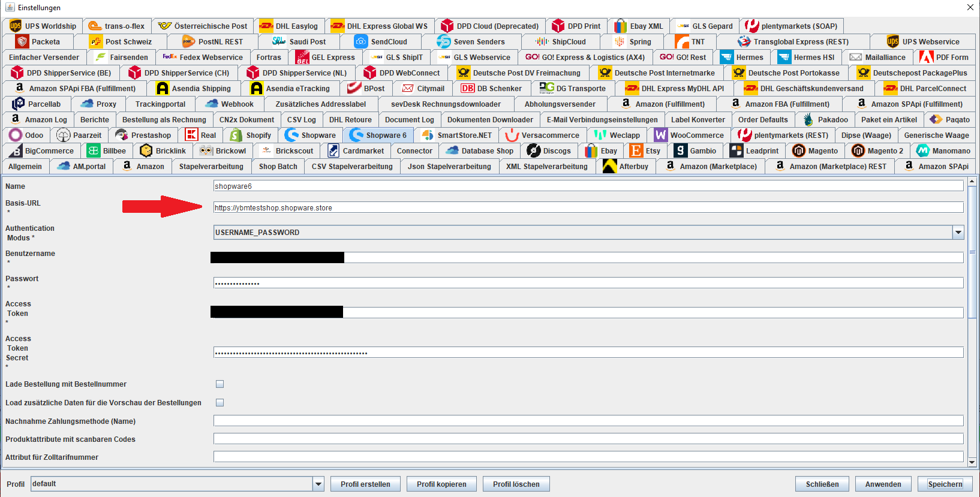
Task: Click the Shopify green bag icon
Action: [236, 135]
